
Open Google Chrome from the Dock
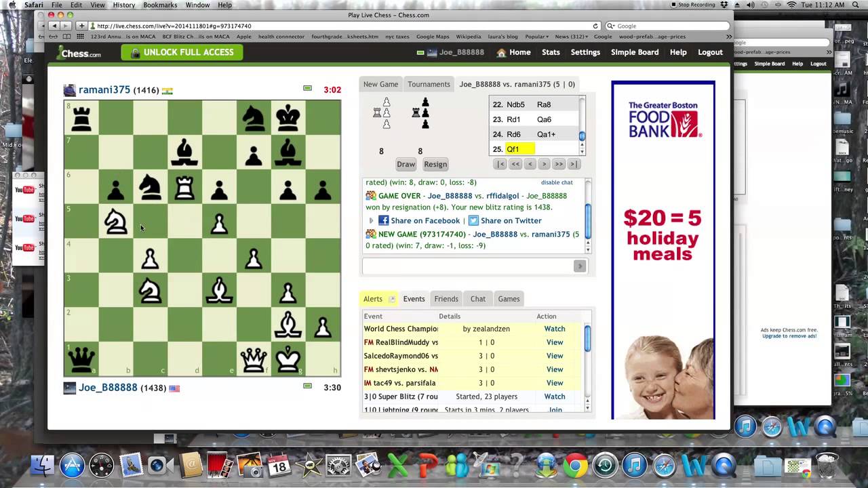point(575,466)
